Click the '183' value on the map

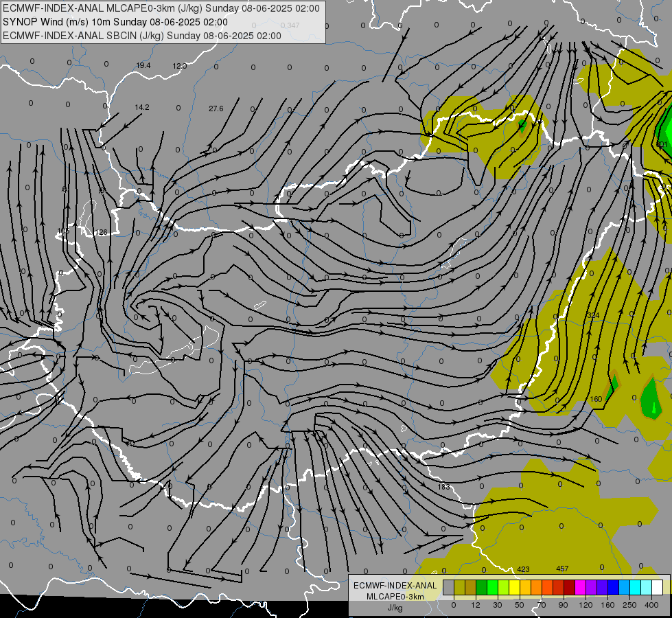click(x=444, y=487)
